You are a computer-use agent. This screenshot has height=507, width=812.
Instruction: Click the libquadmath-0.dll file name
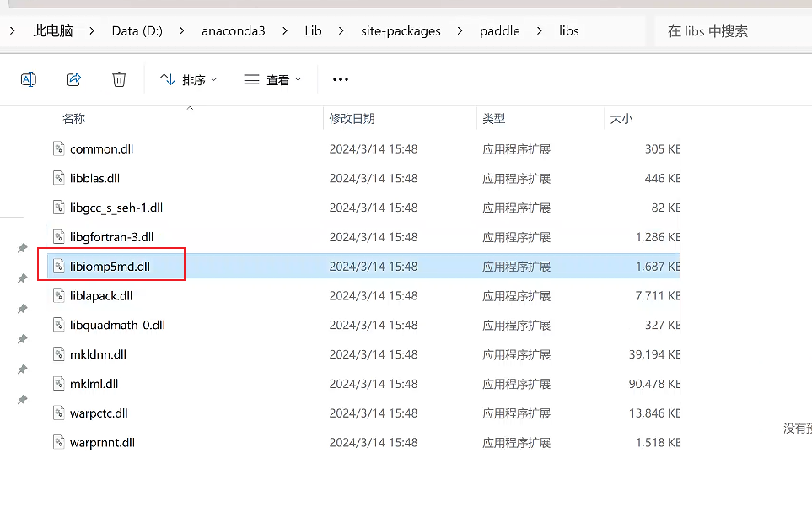[x=117, y=326]
